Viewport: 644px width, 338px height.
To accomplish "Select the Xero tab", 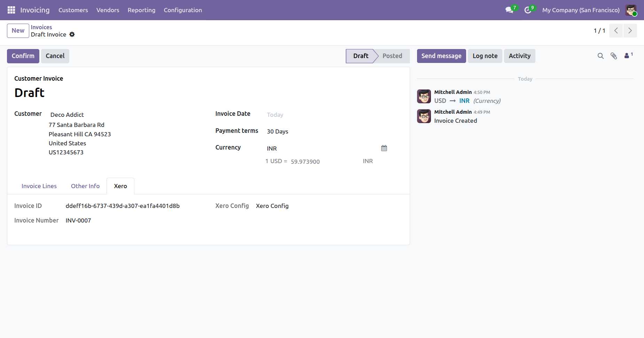I will 120,186.
